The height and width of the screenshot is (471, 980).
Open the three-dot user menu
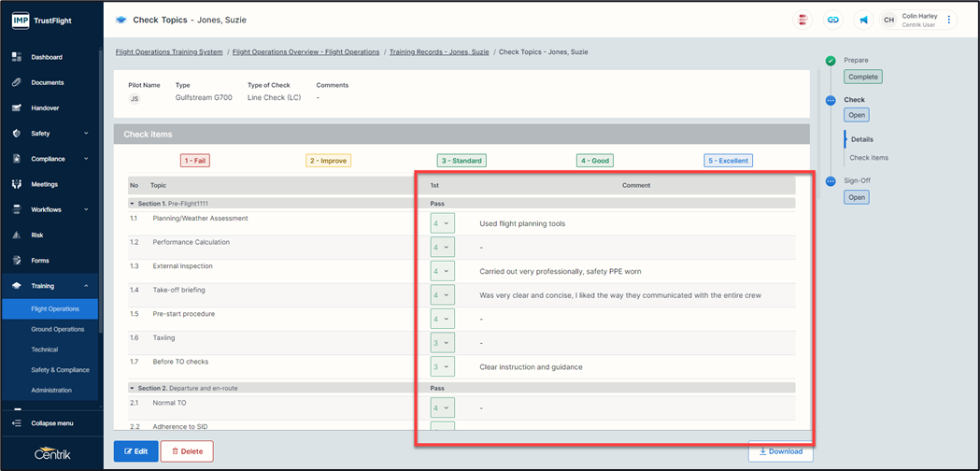pos(949,20)
